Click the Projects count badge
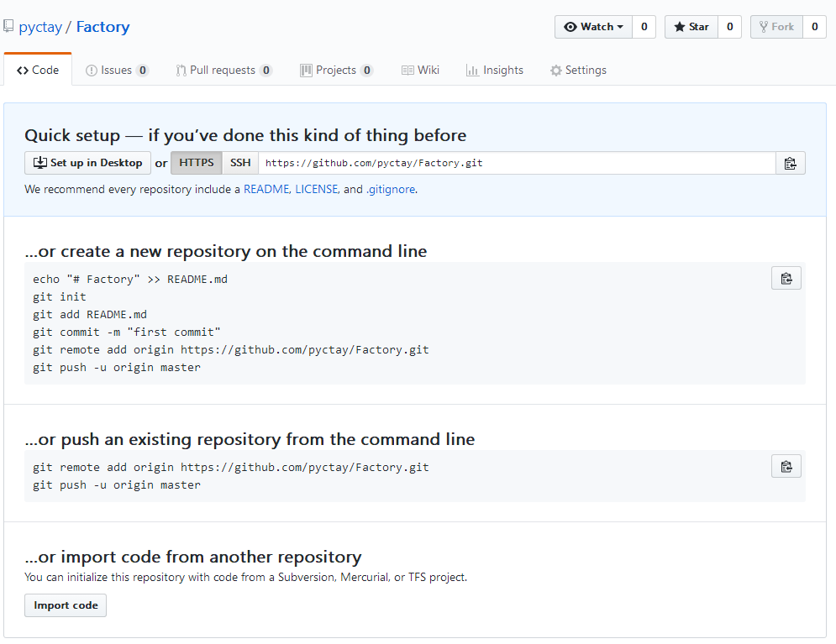The width and height of the screenshot is (836, 644). point(367,71)
